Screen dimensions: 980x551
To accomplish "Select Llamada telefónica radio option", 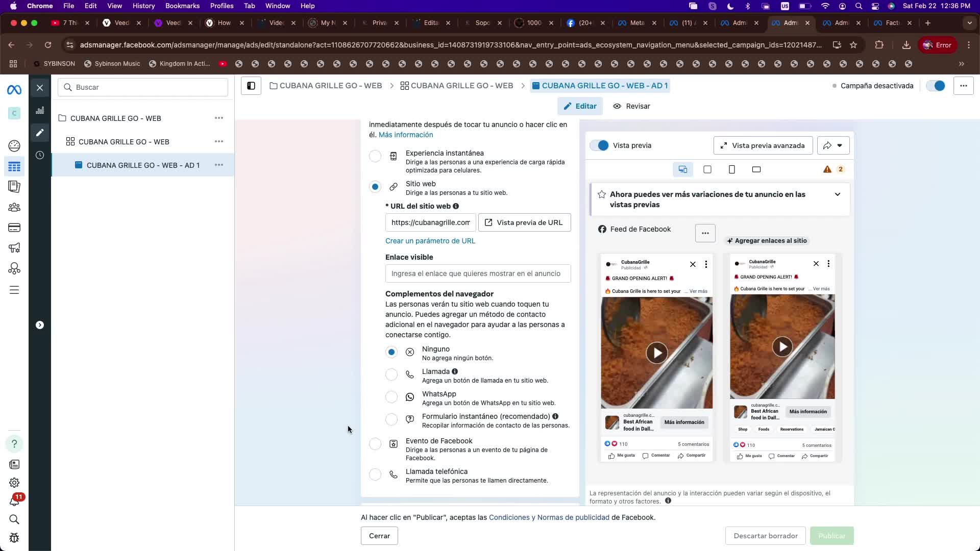I will [375, 474].
